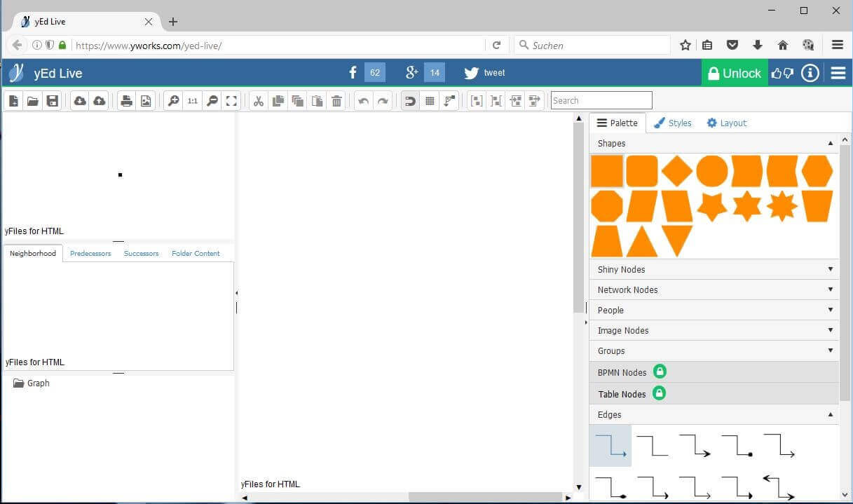Click the New document icon
853x504 pixels.
click(13, 101)
